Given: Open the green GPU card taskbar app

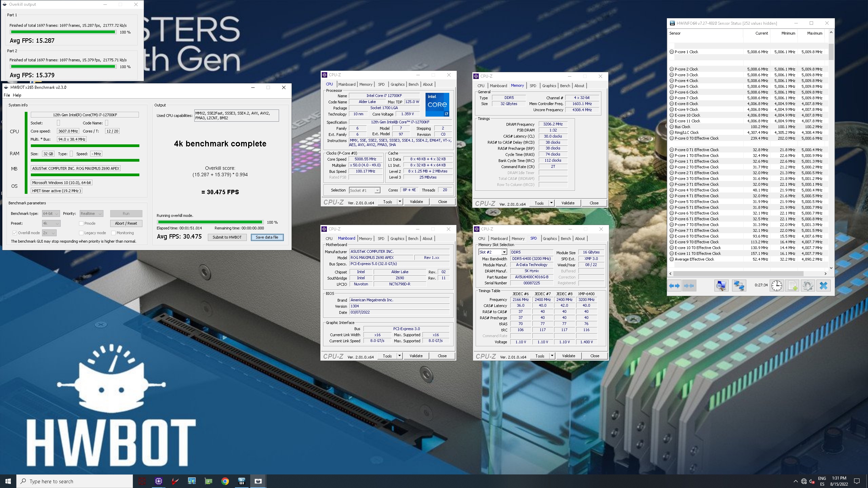Looking at the screenshot, I should pos(209,481).
